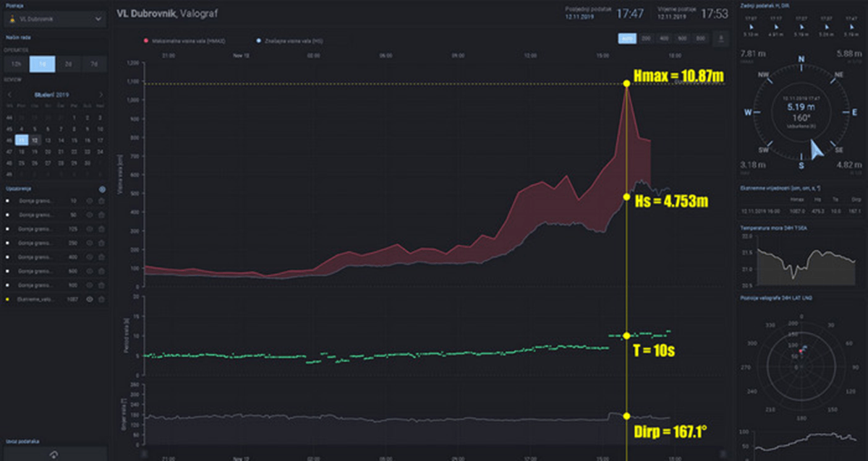The width and height of the screenshot is (868, 461).
Task: Toggle visibility of the threshold valued 125
Action: [90, 228]
